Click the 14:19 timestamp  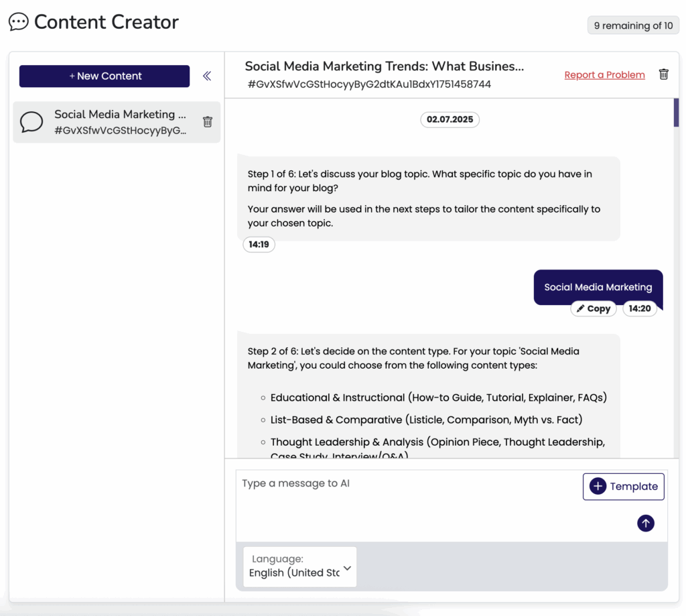coord(259,244)
